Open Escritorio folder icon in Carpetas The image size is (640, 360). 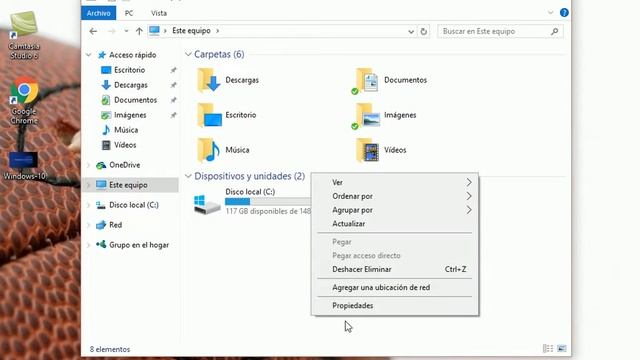click(x=209, y=115)
